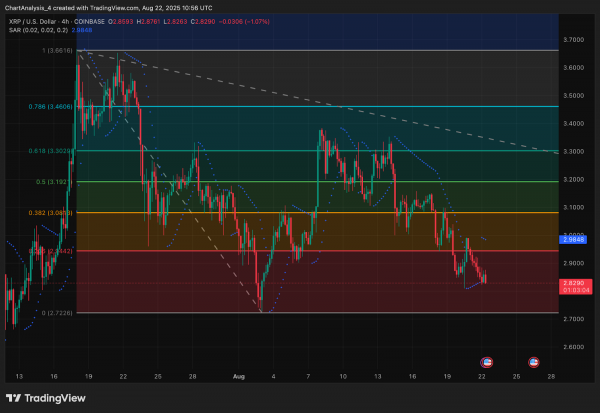
Task: Click the 01:03:04 candle countdown timer
Action: coord(576,291)
